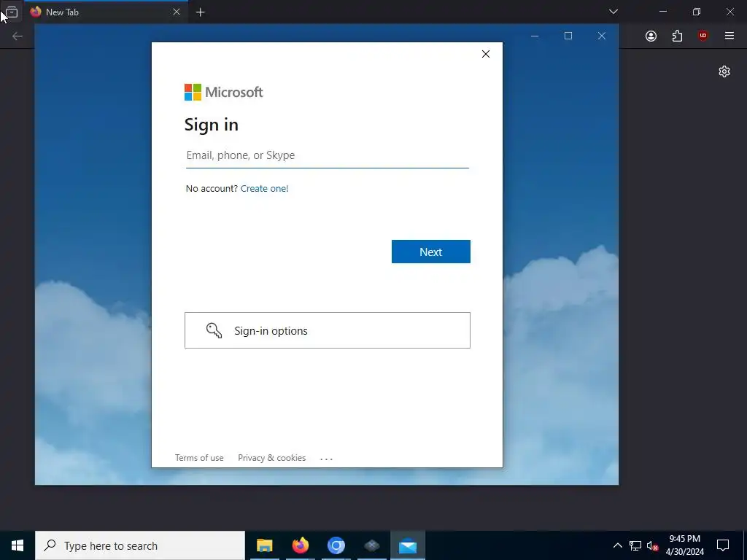Open File Explorer from taskbar
747x560 pixels.
coord(264,545)
